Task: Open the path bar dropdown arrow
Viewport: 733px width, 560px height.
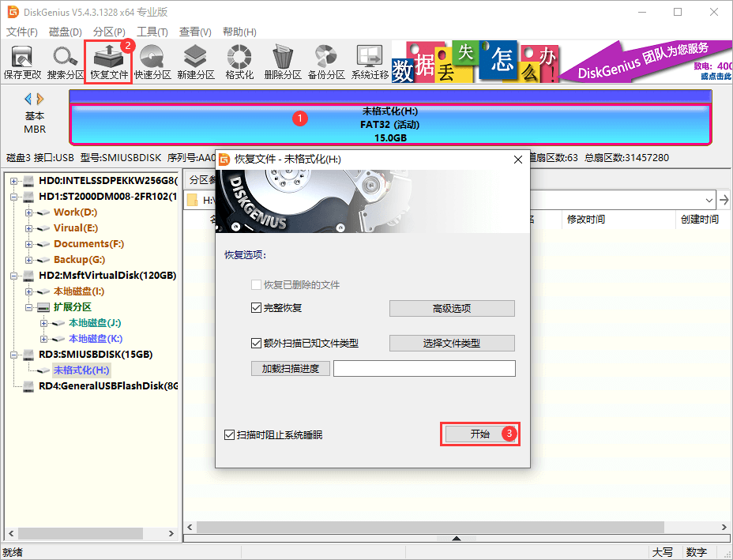Action: [x=709, y=201]
